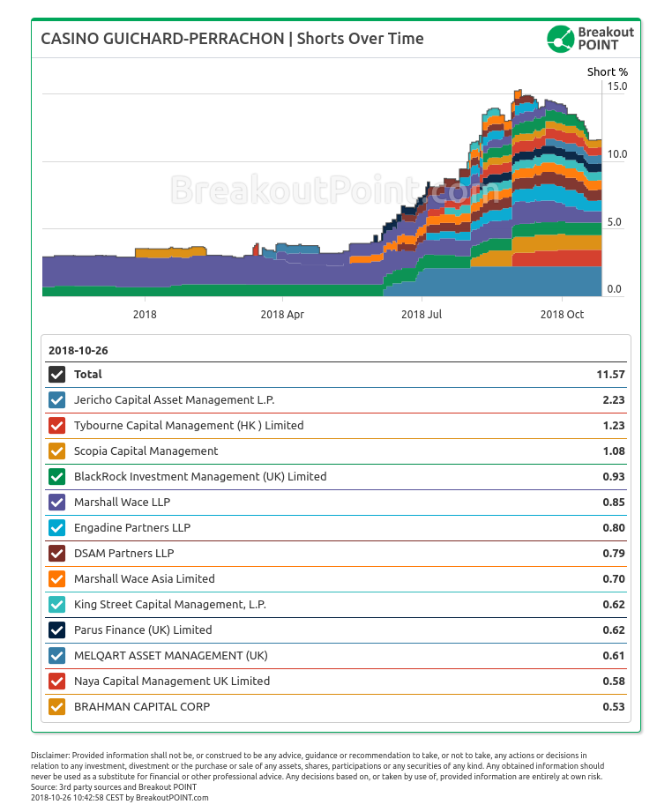Click Naya Capital value 0.58
This screenshot has height=812, width=672.
point(614,681)
